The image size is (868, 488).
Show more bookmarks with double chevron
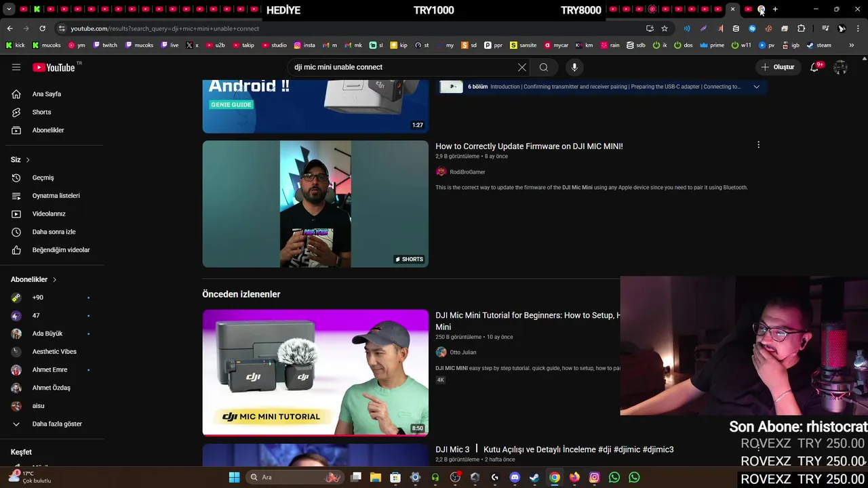[852, 45]
